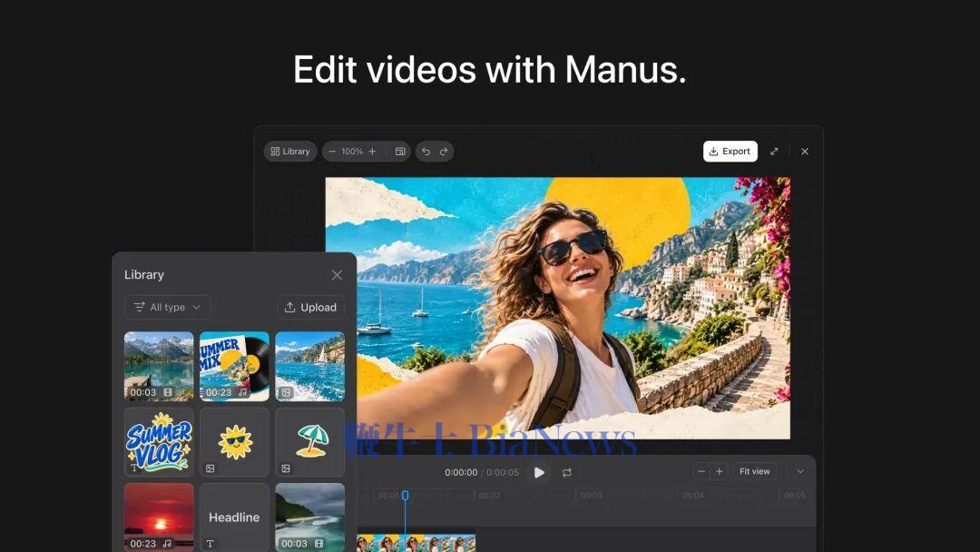Zoom out with the minus icon beside 100%

pyautogui.click(x=332, y=152)
